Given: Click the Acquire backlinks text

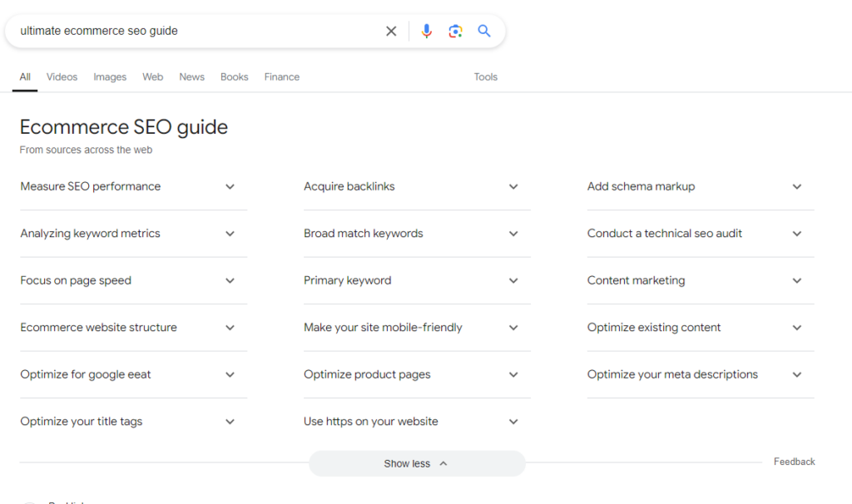Looking at the screenshot, I should [x=349, y=187].
